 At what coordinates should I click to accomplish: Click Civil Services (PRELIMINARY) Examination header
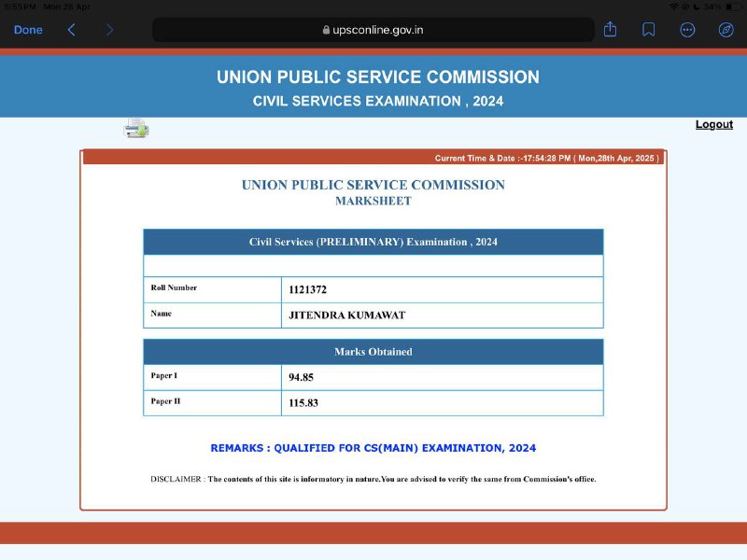tap(373, 242)
